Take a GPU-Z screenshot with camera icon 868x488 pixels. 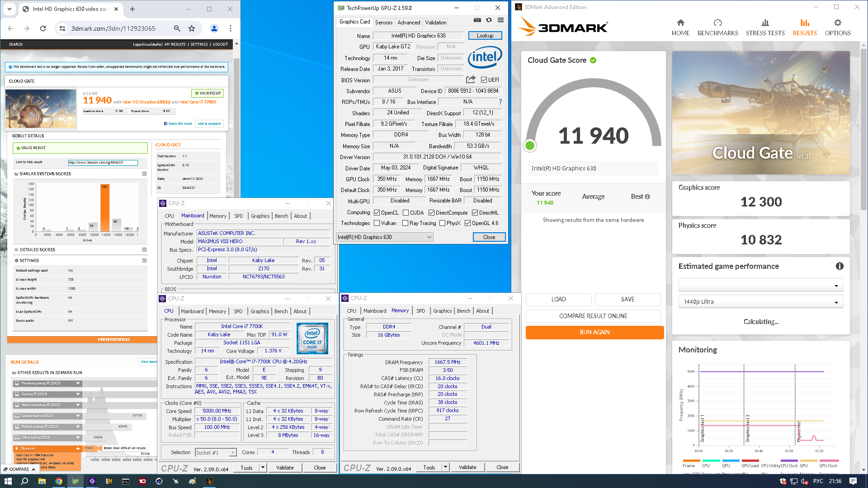(x=477, y=20)
